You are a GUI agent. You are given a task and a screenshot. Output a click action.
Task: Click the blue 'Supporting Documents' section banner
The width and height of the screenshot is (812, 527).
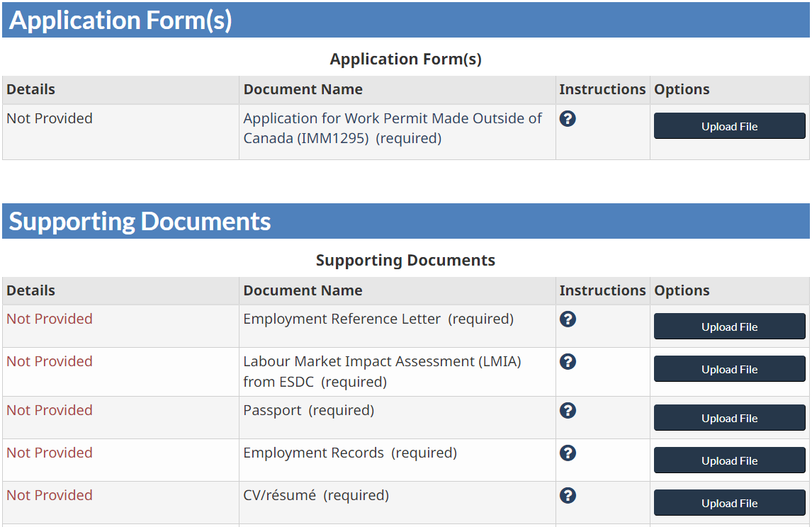[x=406, y=221]
